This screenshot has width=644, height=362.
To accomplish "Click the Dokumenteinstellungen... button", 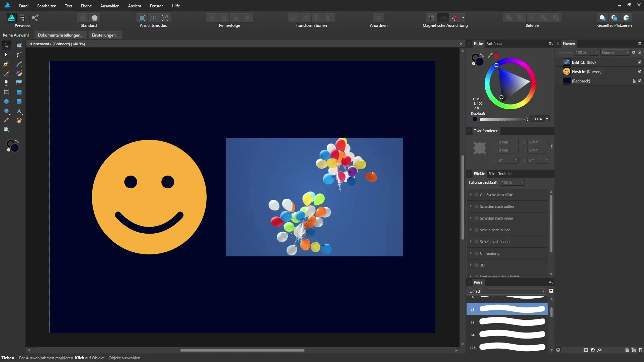I will [x=60, y=35].
